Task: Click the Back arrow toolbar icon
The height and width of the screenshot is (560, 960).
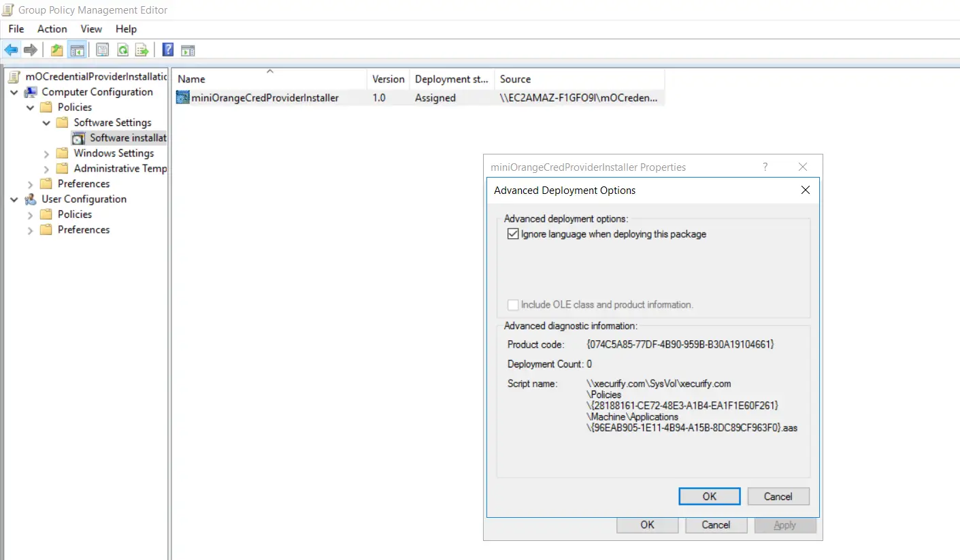Action: (x=12, y=50)
